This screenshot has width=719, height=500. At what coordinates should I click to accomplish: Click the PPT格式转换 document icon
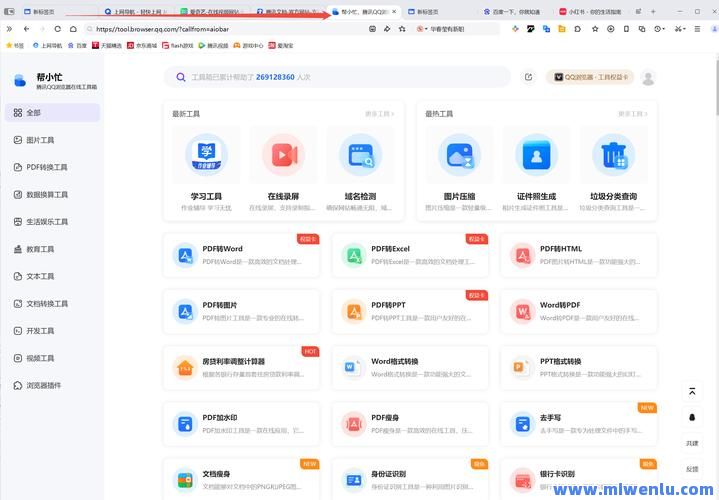tap(523, 368)
